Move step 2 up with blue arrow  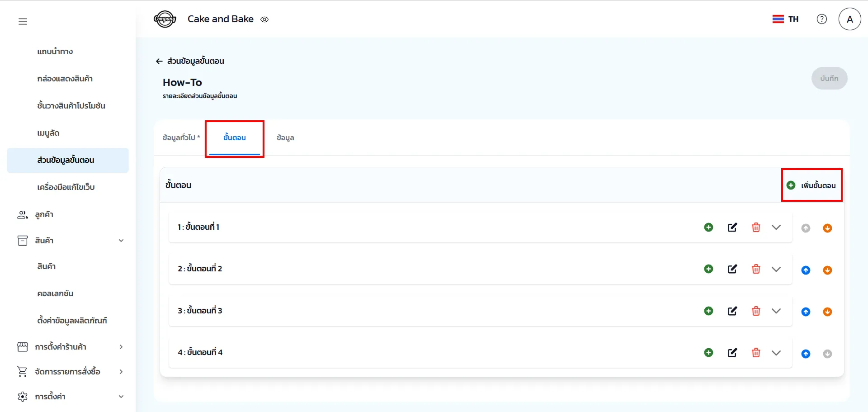click(x=806, y=270)
